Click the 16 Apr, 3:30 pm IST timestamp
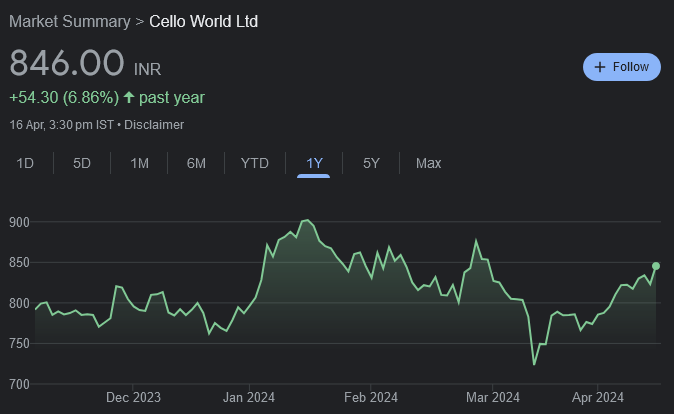674x414 pixels. pyautogui.click(x=61, y=125)
